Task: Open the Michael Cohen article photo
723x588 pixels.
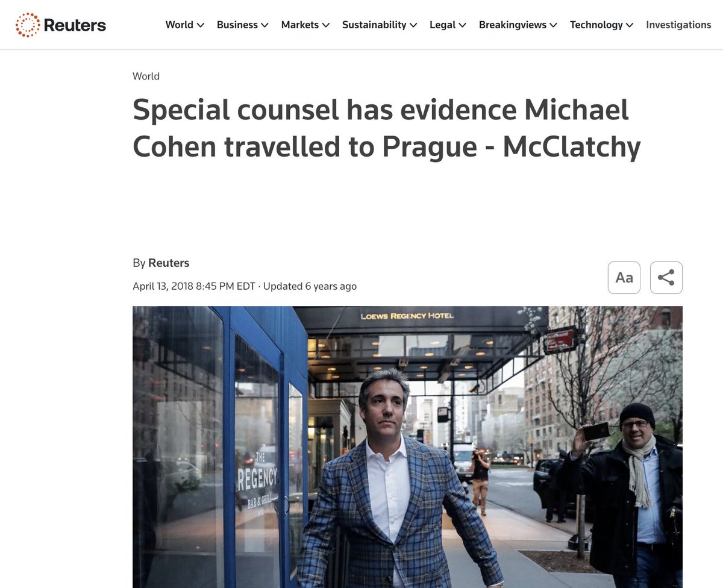Action: click(407, 447)
